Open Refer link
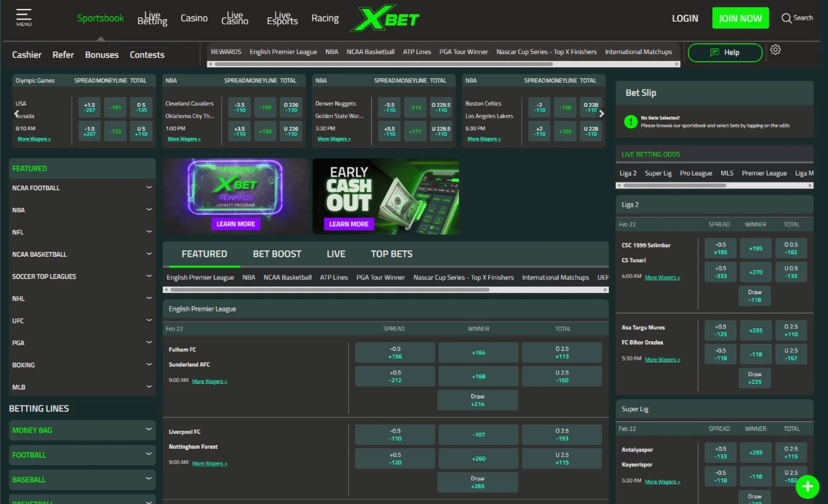 63,55
